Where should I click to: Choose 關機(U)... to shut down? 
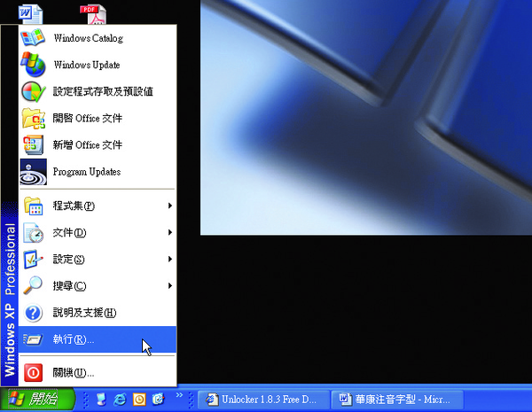(x=98, y=373)
